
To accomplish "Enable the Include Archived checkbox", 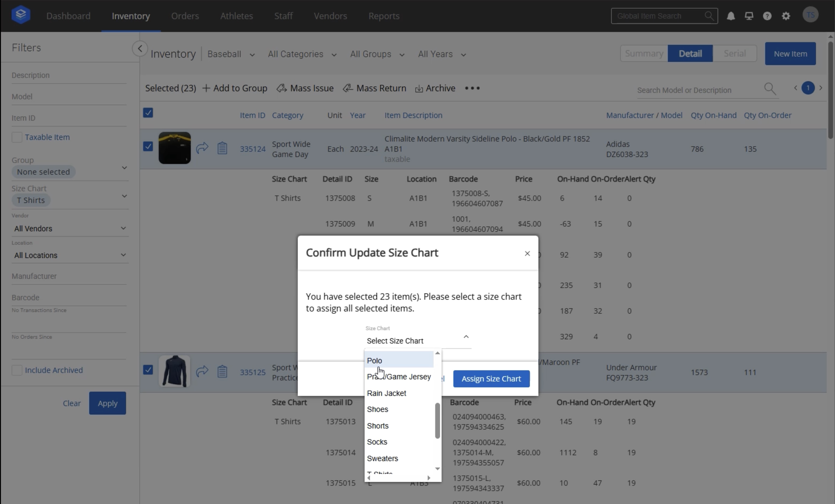I will pyautogui.click(x=17, y=370).
